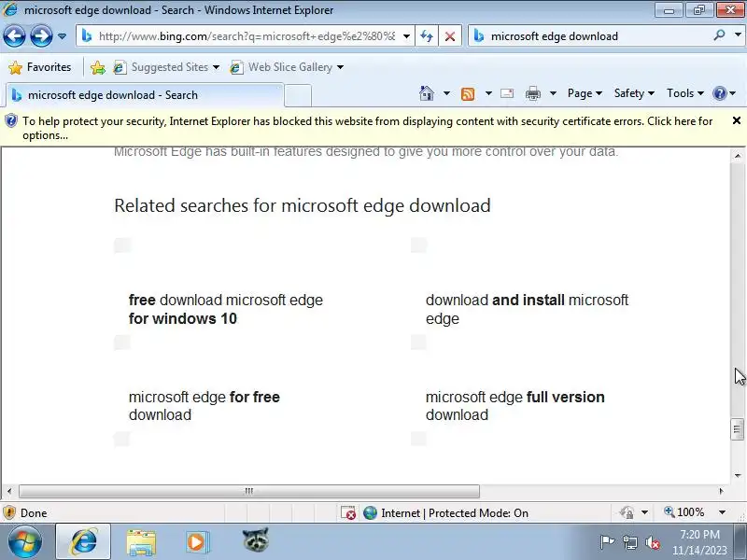Click the muted volume tray icon

point(652,542)
